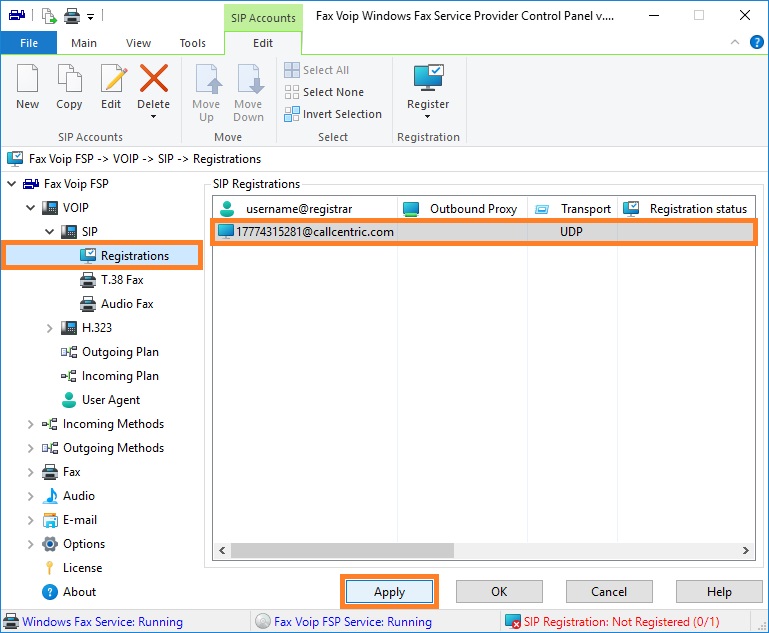Collapse the Fax Voip FSP tree node

(x=12, y=184)
